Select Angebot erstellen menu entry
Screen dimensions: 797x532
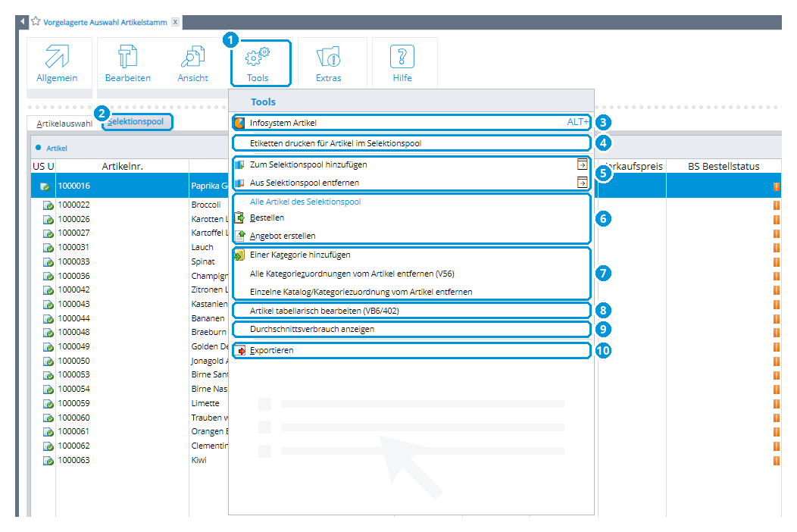tap(411, 236)
